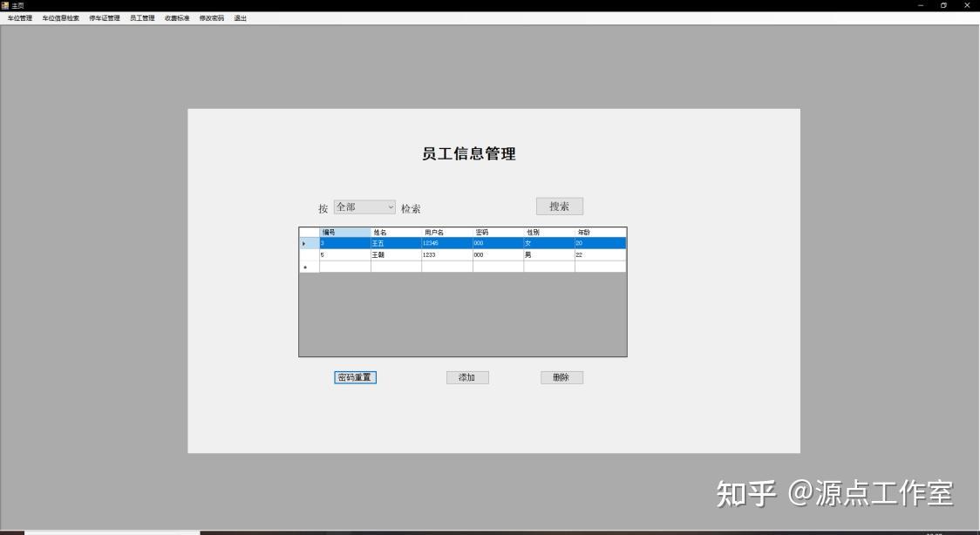
Task: Sort by the 姓名 column header
Action: (396, 233)
